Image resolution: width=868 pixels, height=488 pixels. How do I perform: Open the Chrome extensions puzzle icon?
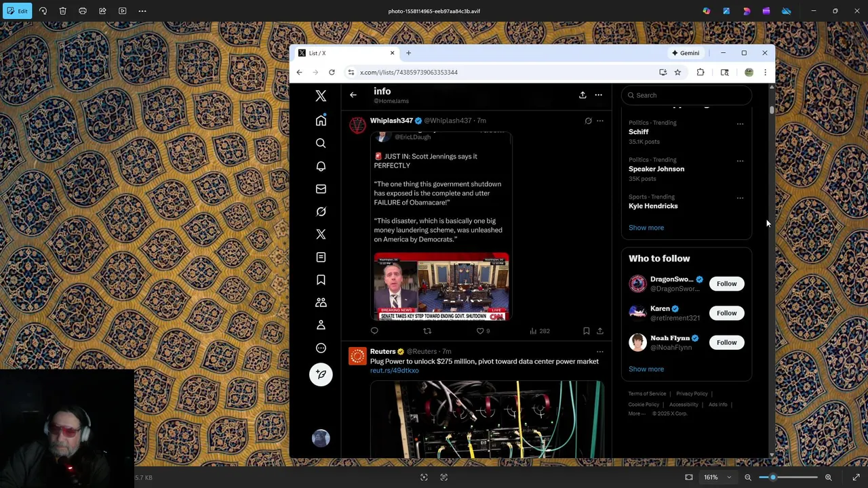click(x=701, y=72)
